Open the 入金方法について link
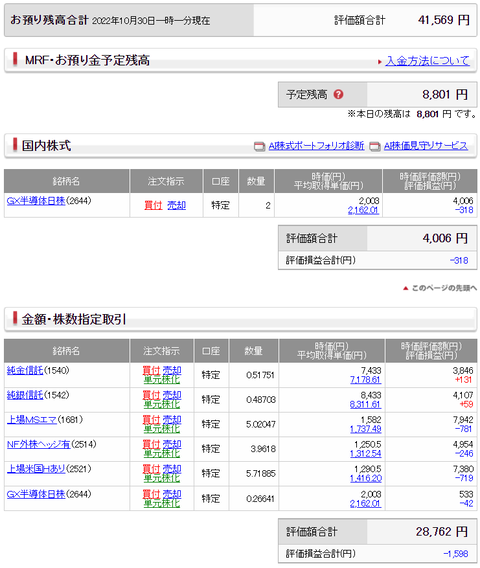This screenshot has height=568, width=480. pos(427,61)
